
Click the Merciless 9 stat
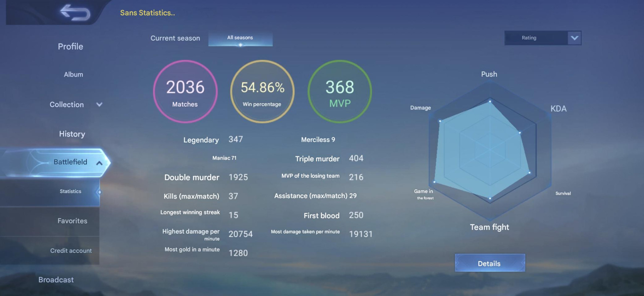click(x=318, y=140)
